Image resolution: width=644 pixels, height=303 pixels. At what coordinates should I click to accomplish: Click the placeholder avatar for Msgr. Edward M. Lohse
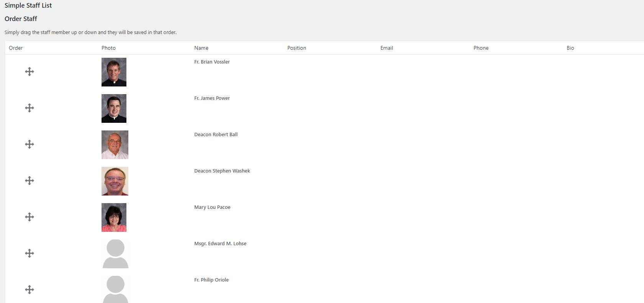(x=115, y=254)
